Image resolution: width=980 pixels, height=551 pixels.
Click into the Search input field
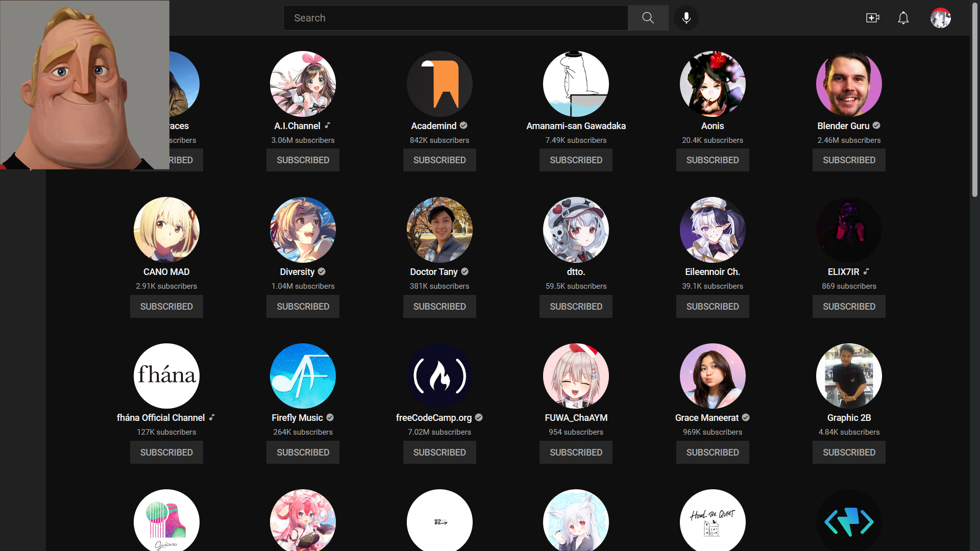pos(454,18)
